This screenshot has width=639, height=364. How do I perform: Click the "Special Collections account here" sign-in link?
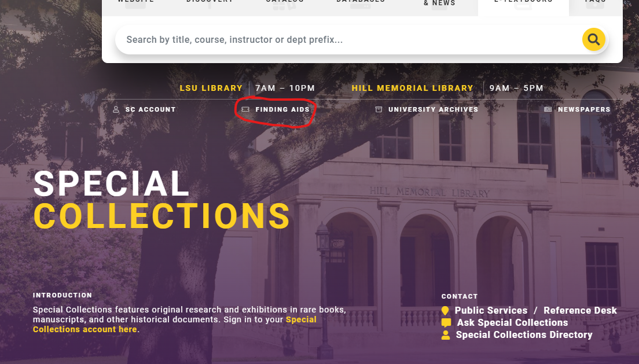(x=85, y=329)
